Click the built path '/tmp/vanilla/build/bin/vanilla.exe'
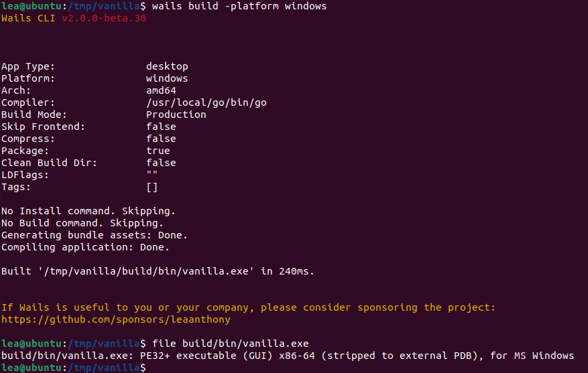588x373 pixels. coord(146,271)
